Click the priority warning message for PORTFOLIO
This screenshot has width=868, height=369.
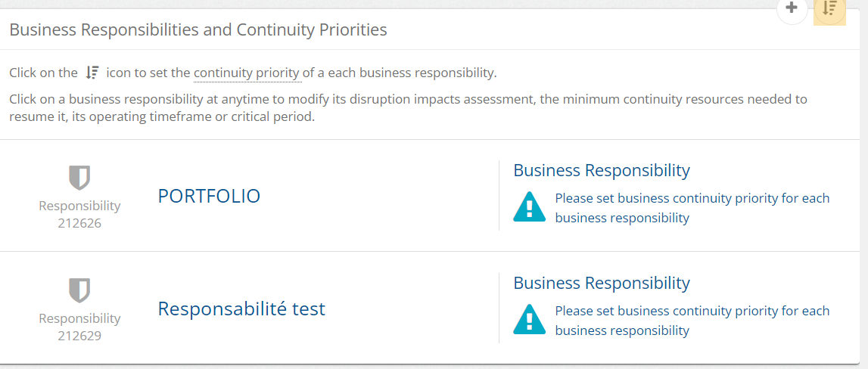(x=692, y=208)
